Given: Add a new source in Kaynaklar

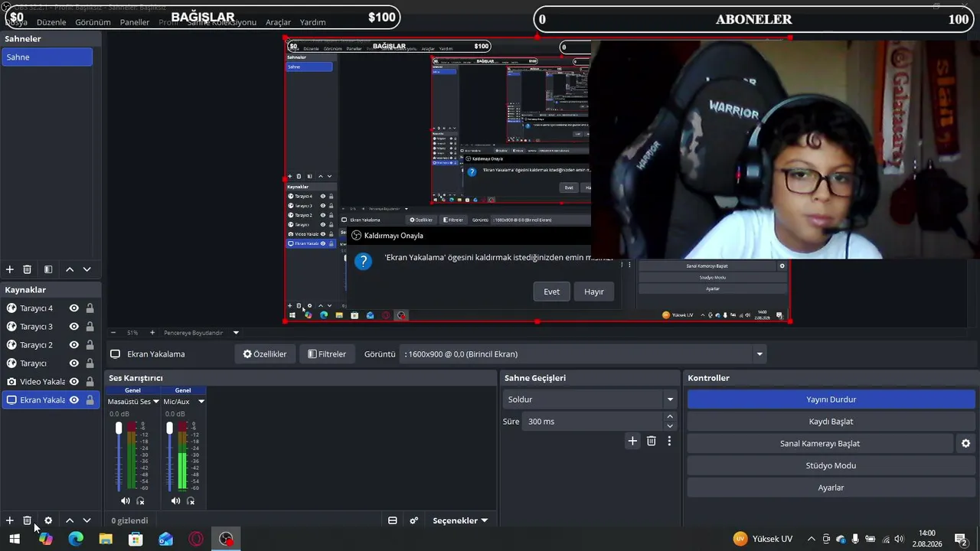Looking at the screenshot, I should [10, 520].
